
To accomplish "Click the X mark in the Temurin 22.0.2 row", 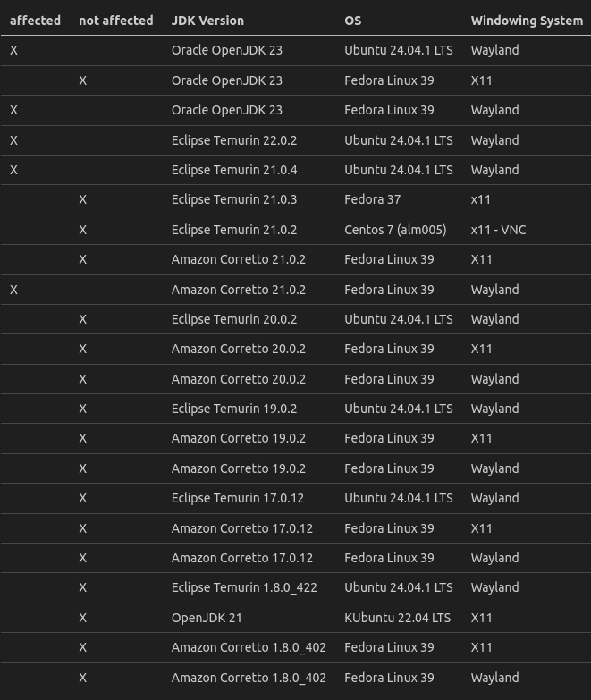I will 13,140.
